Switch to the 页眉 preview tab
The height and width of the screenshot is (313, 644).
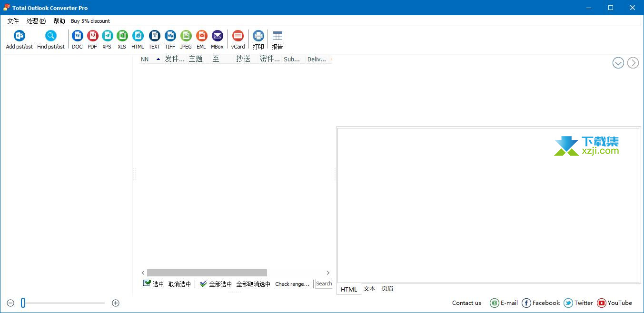pyautogui.click(x=387, y=289)
